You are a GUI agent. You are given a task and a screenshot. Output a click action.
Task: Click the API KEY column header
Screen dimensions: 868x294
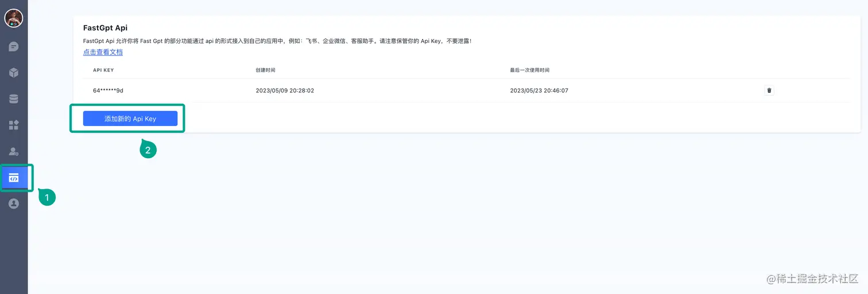pos(103,70)
